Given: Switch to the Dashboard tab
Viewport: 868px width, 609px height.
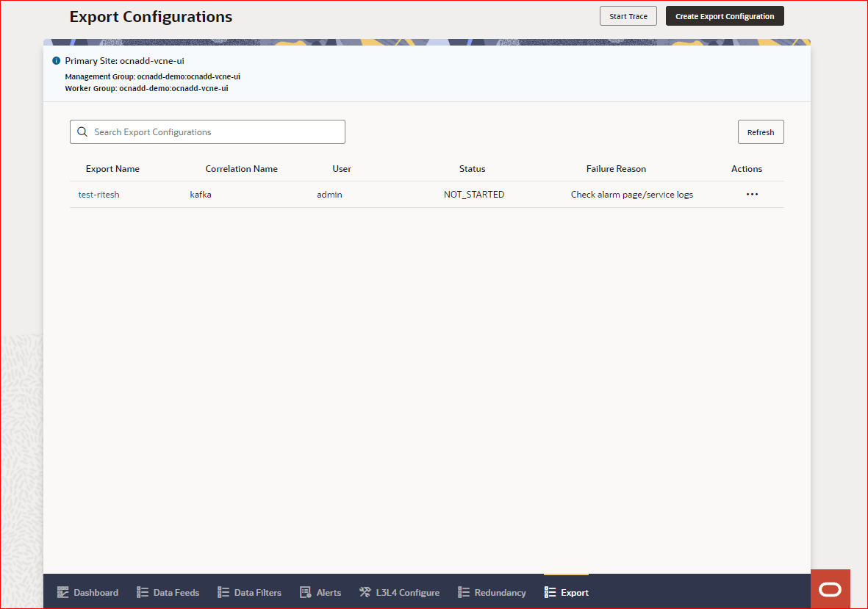Looking at the screenshot, I should point(87,592).
